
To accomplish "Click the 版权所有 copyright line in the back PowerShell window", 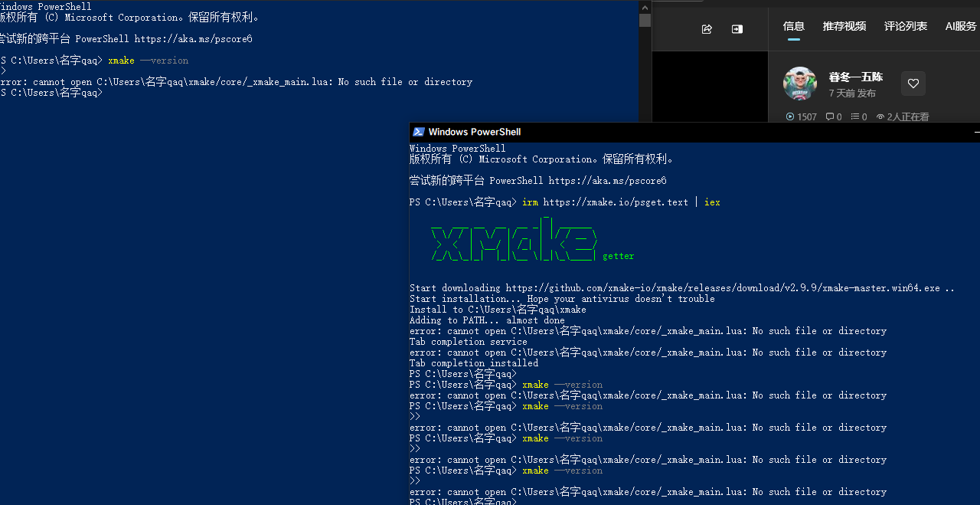I will tap(129, 17).
